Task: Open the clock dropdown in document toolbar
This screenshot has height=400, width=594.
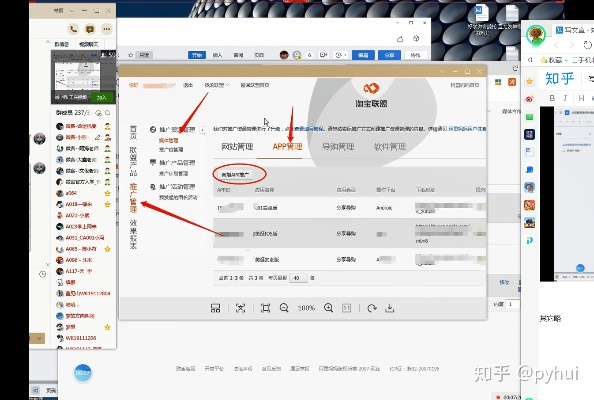Action: click(x=341, y=55)
